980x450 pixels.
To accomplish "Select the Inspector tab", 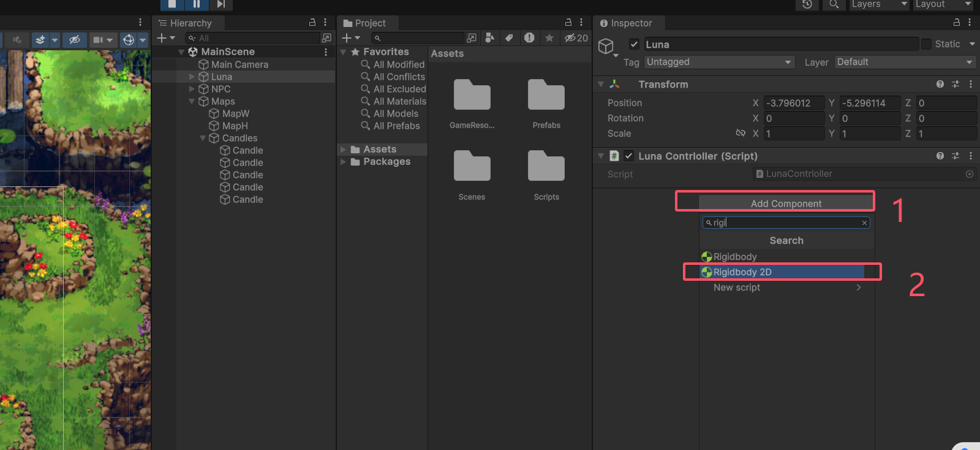I will pos(626,23).
